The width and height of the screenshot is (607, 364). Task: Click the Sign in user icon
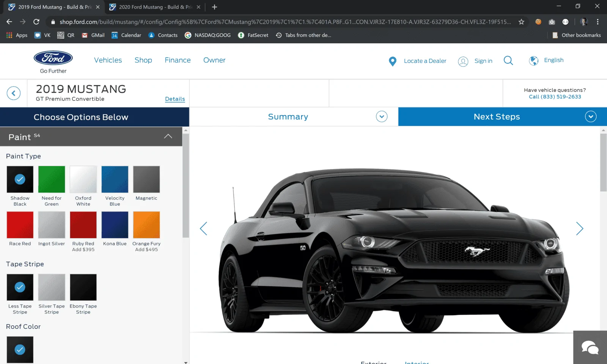click(x=463, y=61)
